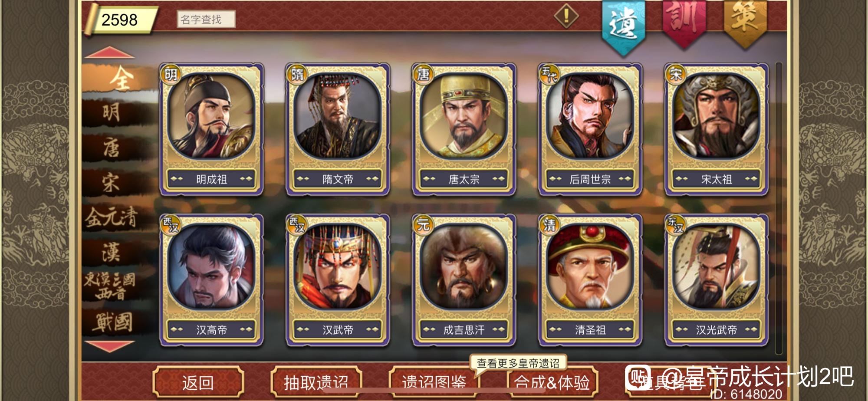Screen dimensions: 868x401
Task: Pick the 清圣祖 portrait card
Action: [x=590, y=280]
